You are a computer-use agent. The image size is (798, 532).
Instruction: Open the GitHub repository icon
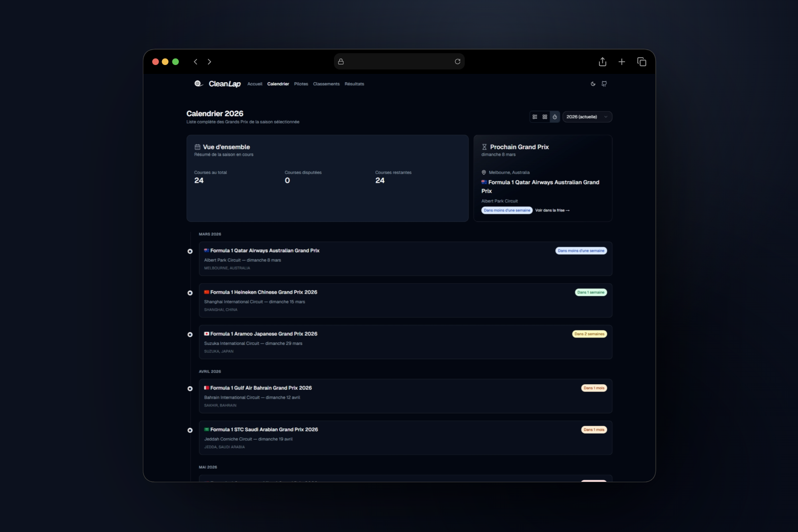tap(604, 84)
